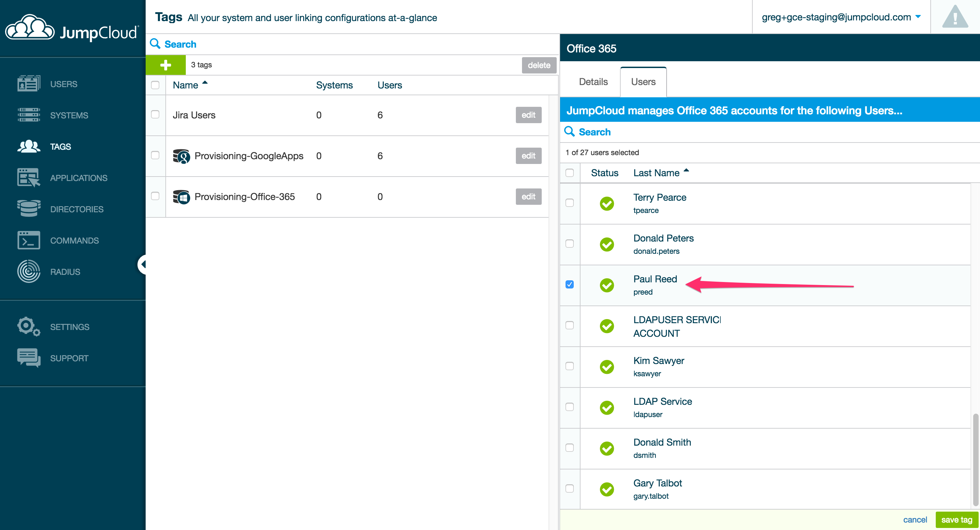Uncheck Paul Reed's checkbox
The height and width of the screenshot is (530, 980).
coord(570,284)
